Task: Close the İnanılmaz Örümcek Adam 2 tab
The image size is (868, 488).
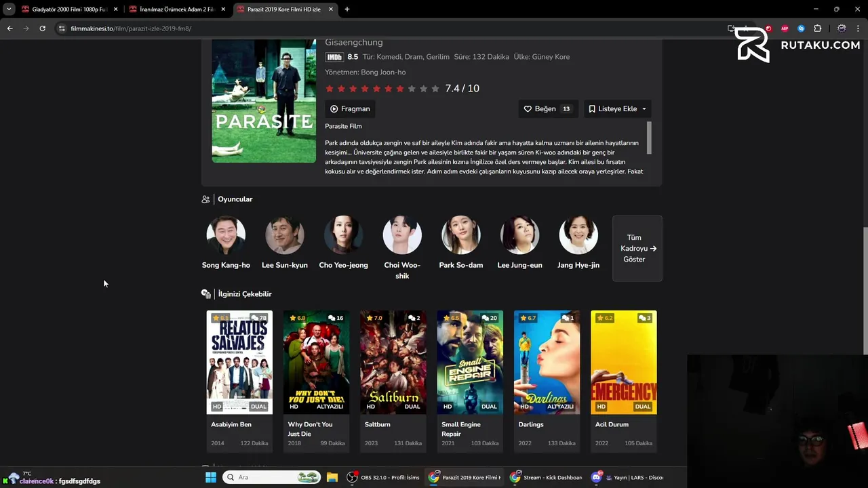Action: 223,9
